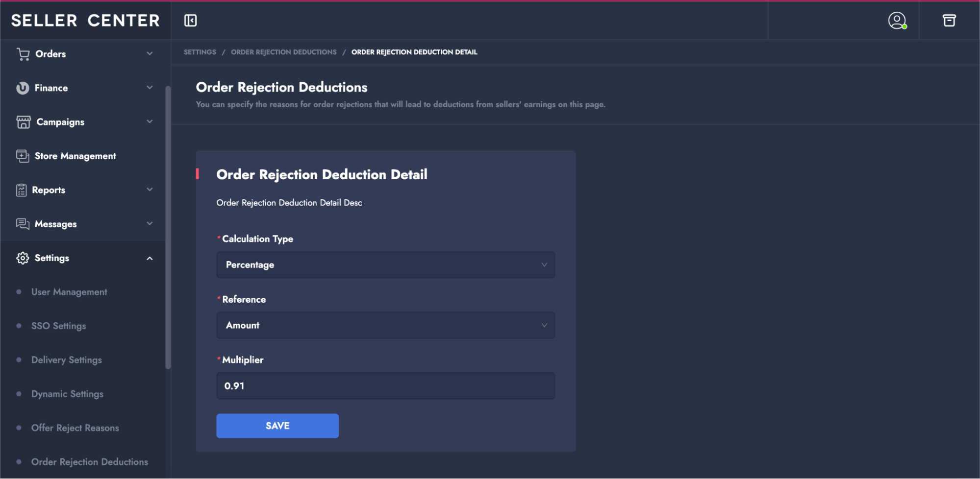Image resolution: width=980 pixels, height=479 pixels.
Task: Click the Settings gear icon
Action: [x=23, y=258]
